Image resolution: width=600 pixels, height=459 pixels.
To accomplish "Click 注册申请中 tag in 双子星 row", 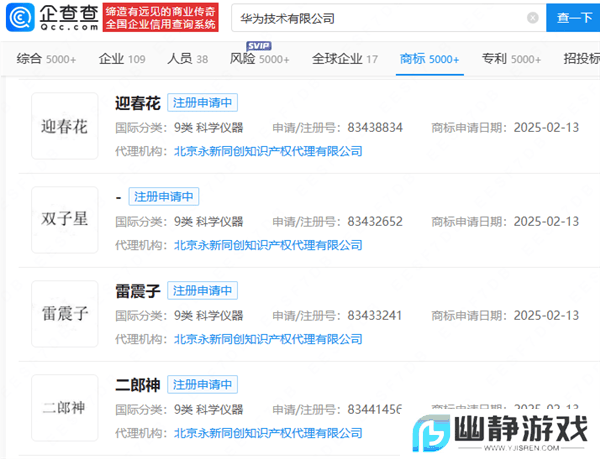I will [164, 197].
